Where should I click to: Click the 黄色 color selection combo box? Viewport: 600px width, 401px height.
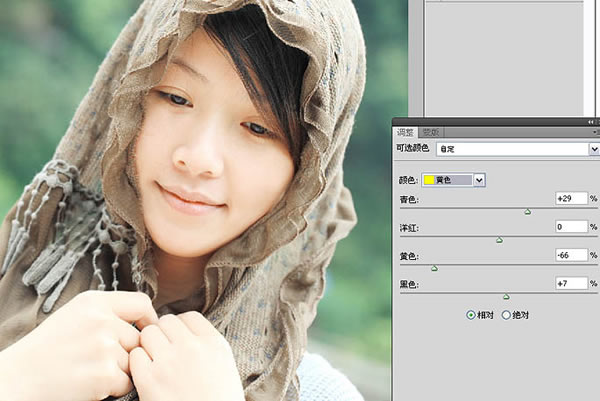(x=453, y=180)
